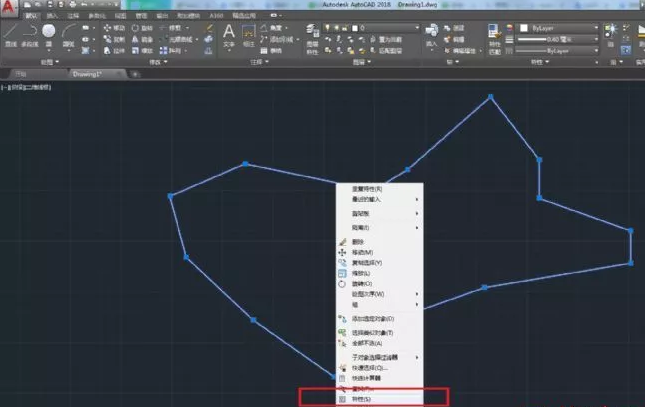
Task: Expand the Properties (特性) panel
Action: pyautogui.click(x=540, y=62)
